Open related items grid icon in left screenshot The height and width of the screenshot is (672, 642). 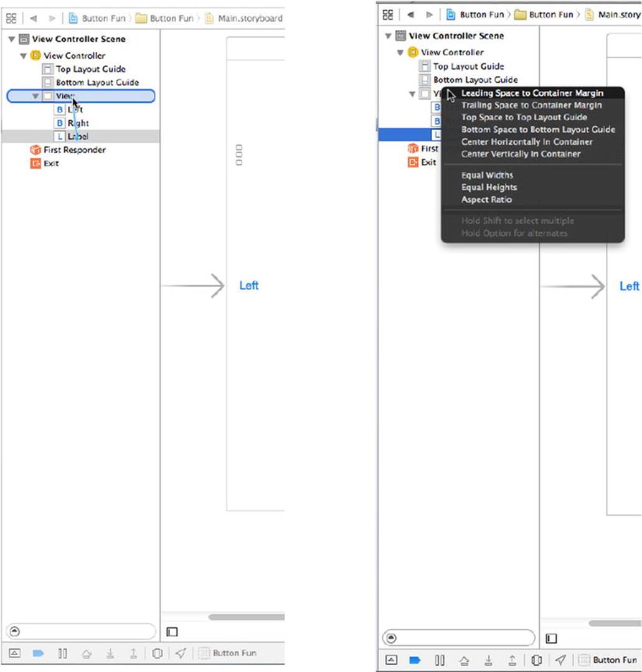(x=11, y=19)
